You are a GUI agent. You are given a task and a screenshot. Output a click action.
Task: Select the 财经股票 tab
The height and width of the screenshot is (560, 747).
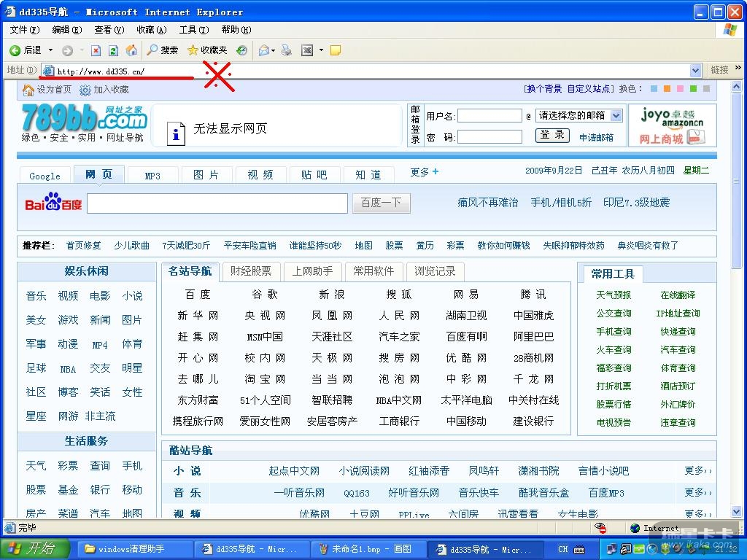[x=251, y=271]
